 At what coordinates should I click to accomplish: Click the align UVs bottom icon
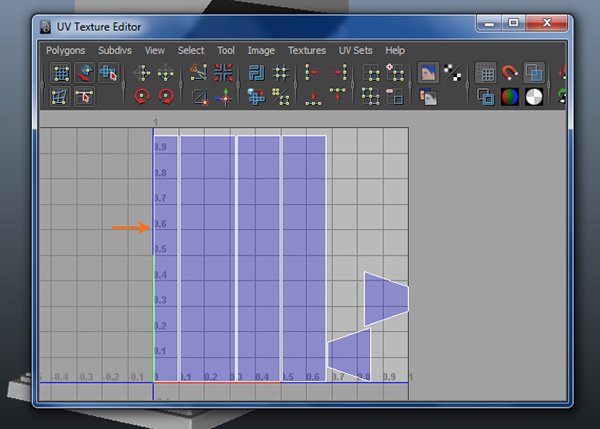(x=313, y=97)
